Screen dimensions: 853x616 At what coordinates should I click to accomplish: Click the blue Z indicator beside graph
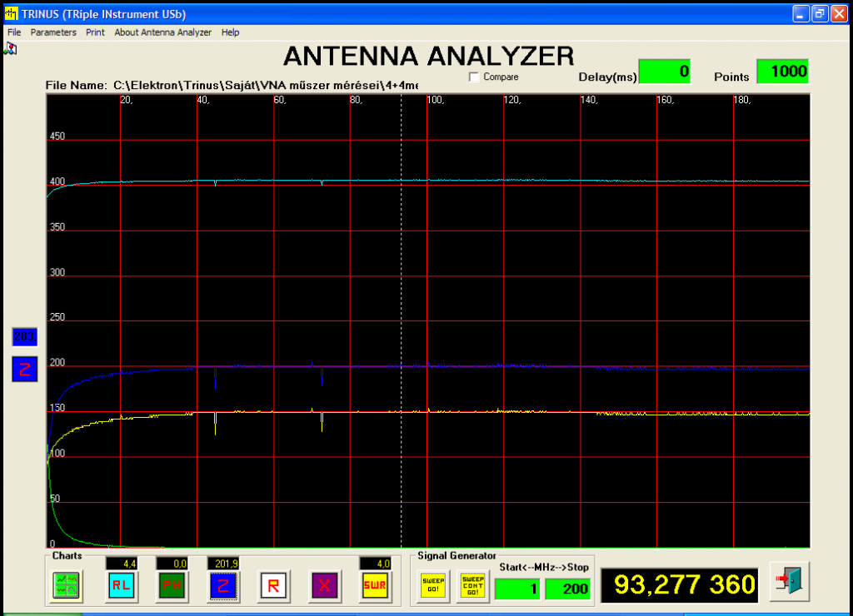click(x=24, y=369)
